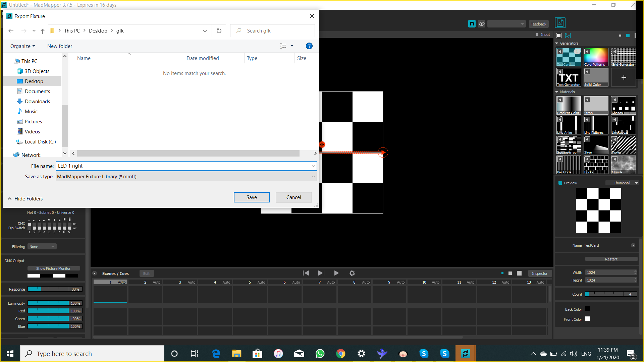Expand the Organize menu in dialog
This screenshot has height=362, width=644.
click(23, 46)
